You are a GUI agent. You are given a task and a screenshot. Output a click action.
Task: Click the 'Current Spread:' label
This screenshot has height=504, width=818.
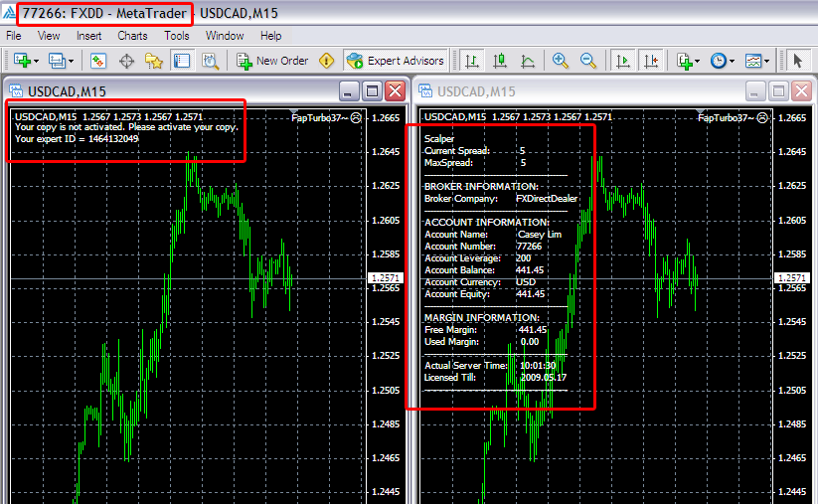[x=457, y=151]
